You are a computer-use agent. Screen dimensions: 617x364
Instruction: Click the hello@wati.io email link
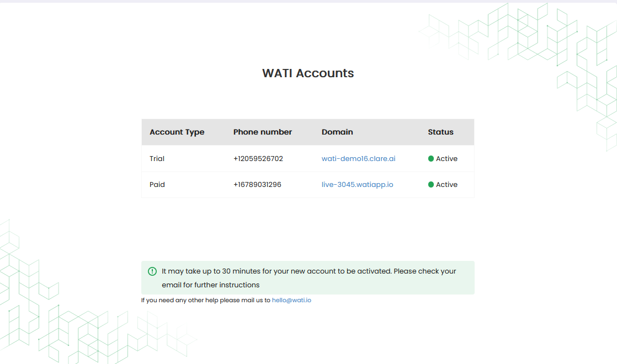291,300
